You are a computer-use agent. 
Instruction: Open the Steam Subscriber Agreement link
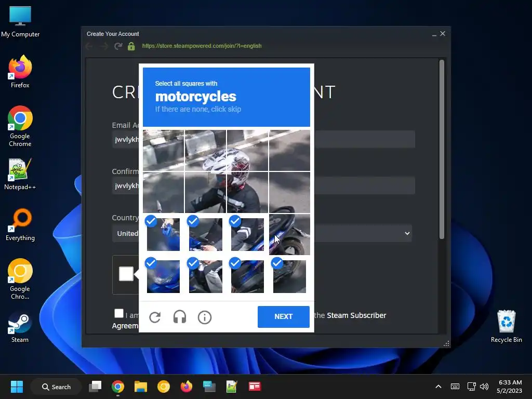point(356,315)
